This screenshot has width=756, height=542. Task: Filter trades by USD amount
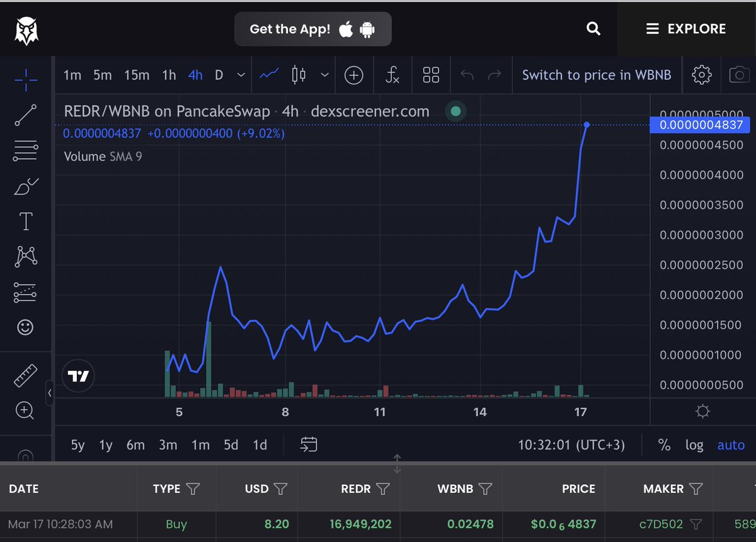click(x=281, y=489)
